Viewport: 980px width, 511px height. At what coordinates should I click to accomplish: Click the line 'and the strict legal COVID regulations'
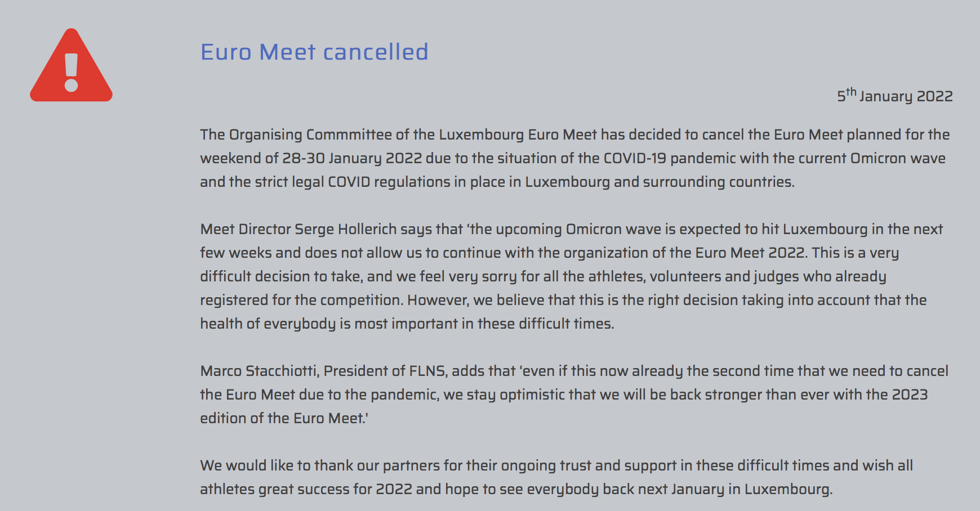pos(497,182)
